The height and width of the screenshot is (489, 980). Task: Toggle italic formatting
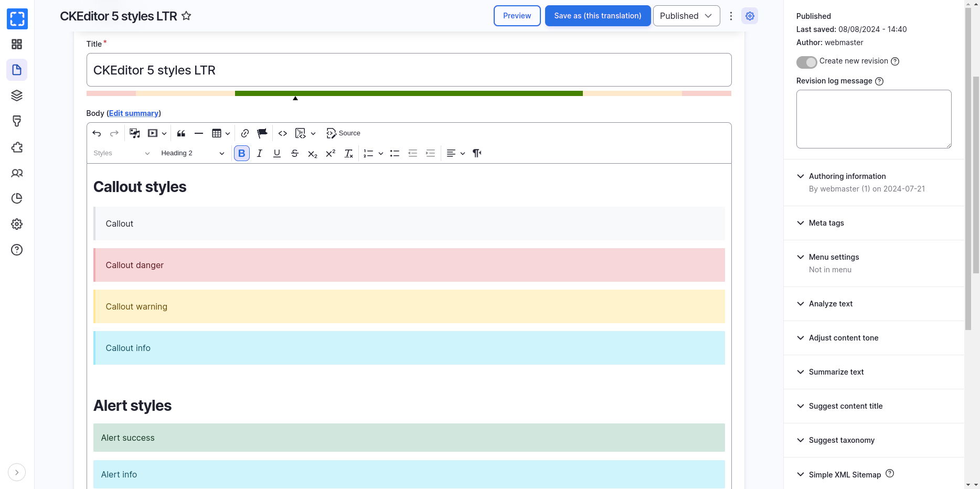pyautogui.click(x=259, y=153)
